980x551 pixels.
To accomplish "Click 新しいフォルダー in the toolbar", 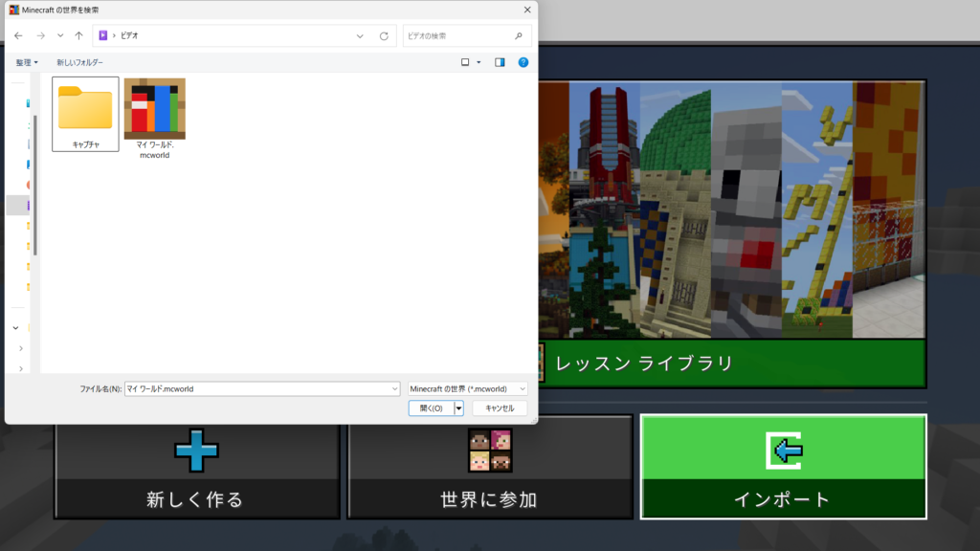I will 79,62.
